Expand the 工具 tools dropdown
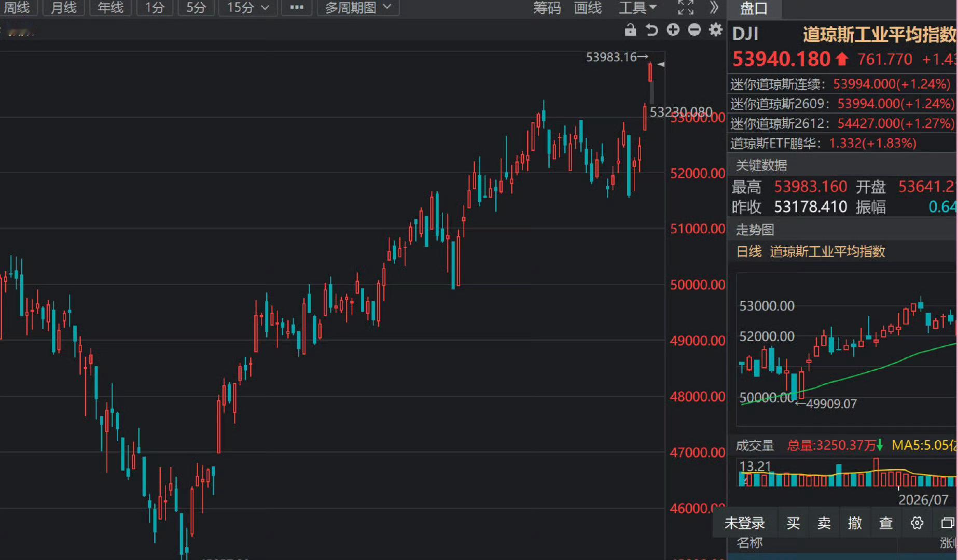Screen dimensions: 958x560 tap(638, 8)
